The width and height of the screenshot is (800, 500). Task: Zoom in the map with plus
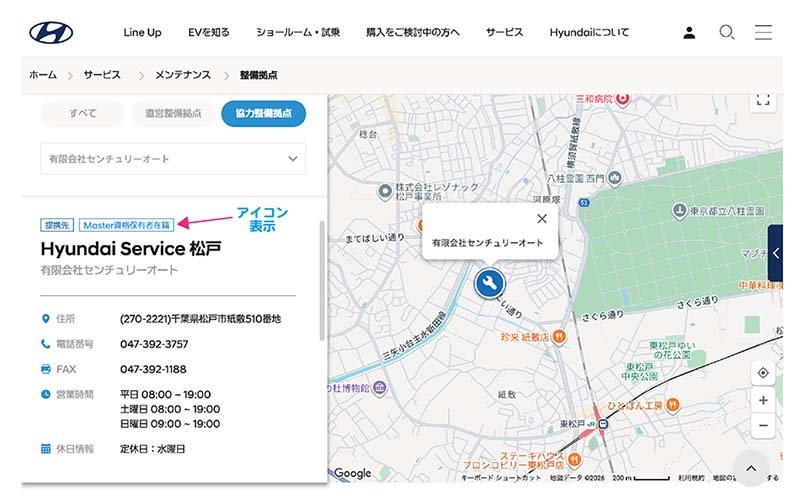[x=763, y=401]
